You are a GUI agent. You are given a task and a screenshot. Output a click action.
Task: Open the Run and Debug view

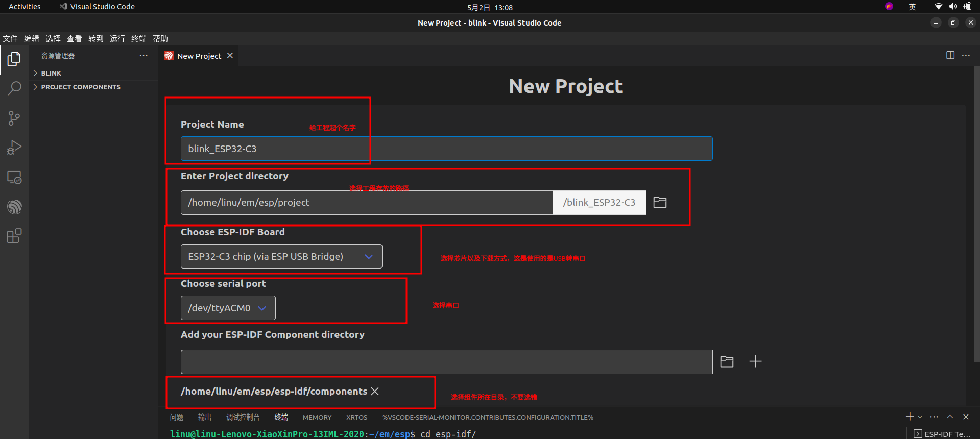point(14,148)
